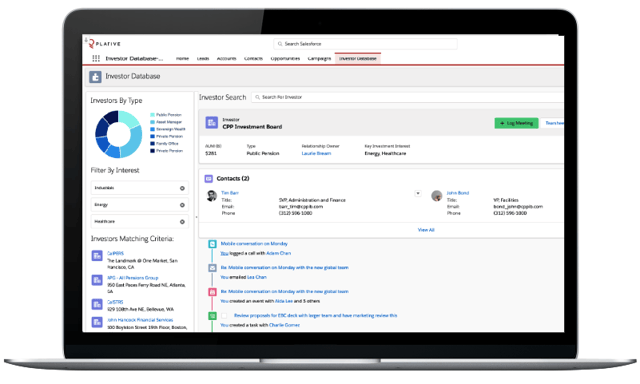Image resolution: width=640 pixels, height=384 pixels.
Task: Open the app launcher grid icon
Action: tap(96, 58)
